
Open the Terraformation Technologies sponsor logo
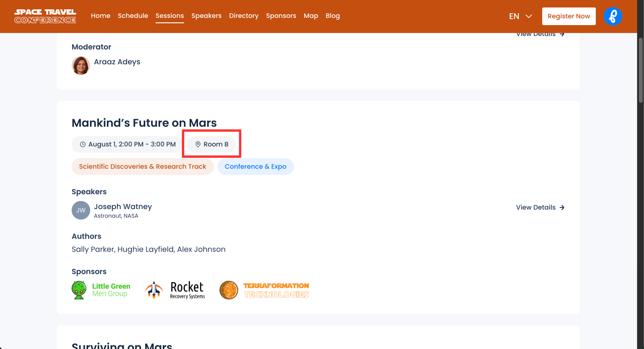pos(264,290)
